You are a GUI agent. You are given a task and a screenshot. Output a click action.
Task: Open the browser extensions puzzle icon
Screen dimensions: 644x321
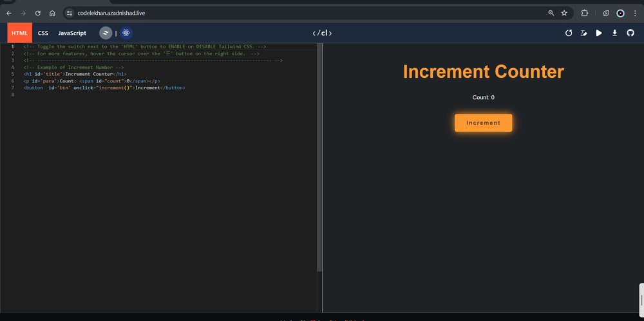pos(585,13)
